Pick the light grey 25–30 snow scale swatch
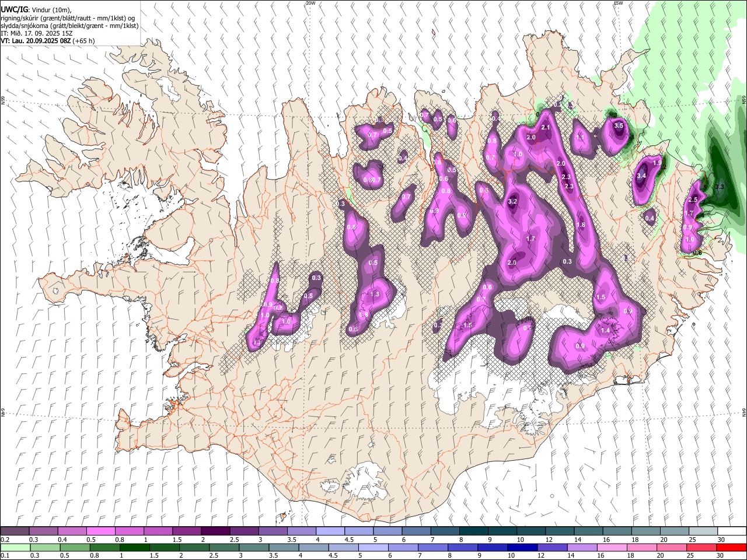Viewport: 747px width, 560px height. point(703,531)
